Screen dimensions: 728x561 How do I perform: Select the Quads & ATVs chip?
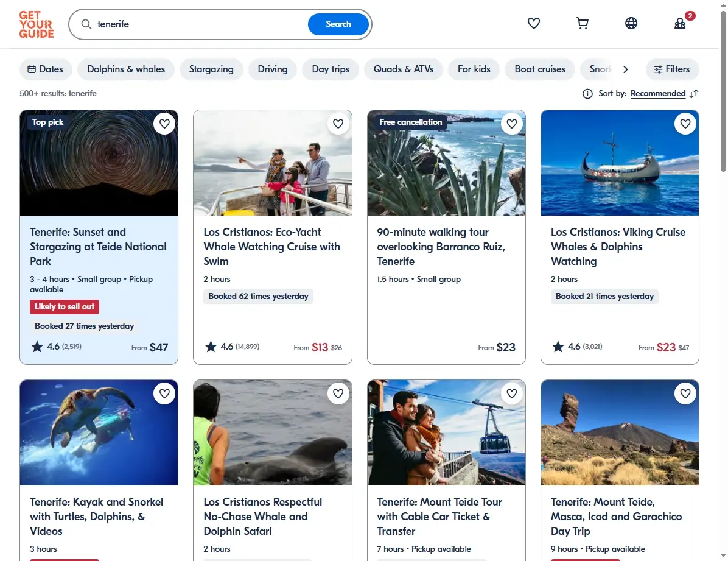point(404,69)
